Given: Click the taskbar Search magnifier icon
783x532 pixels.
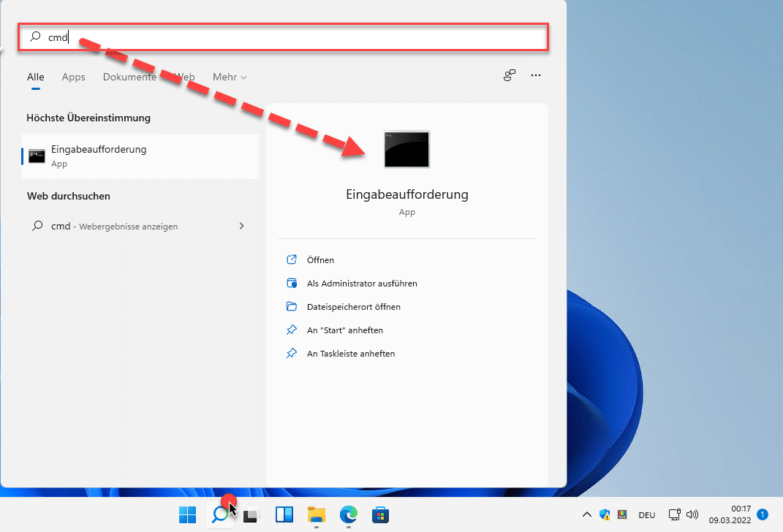Looking at the screenshot, I should point(220,514).
